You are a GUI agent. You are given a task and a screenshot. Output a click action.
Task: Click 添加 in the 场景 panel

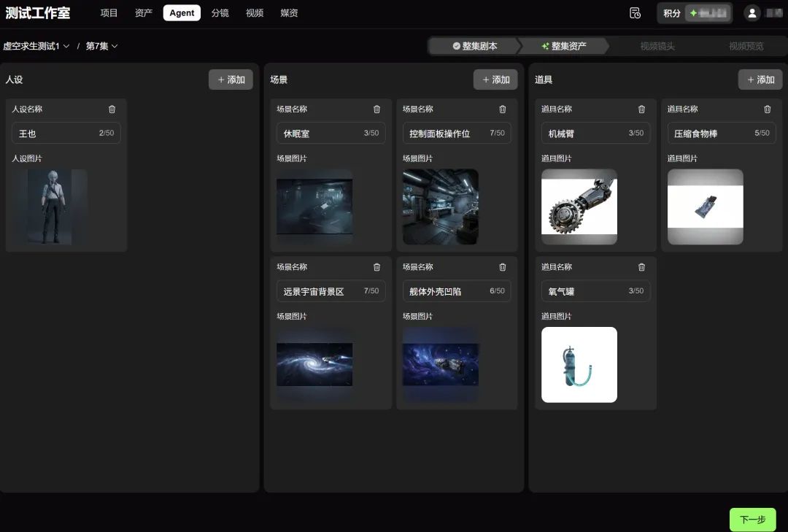(495, 80)
